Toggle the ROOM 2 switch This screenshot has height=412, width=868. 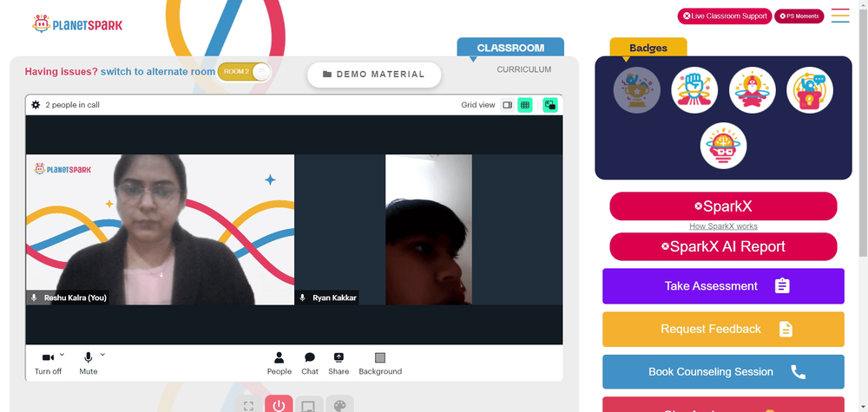point(244,72)
